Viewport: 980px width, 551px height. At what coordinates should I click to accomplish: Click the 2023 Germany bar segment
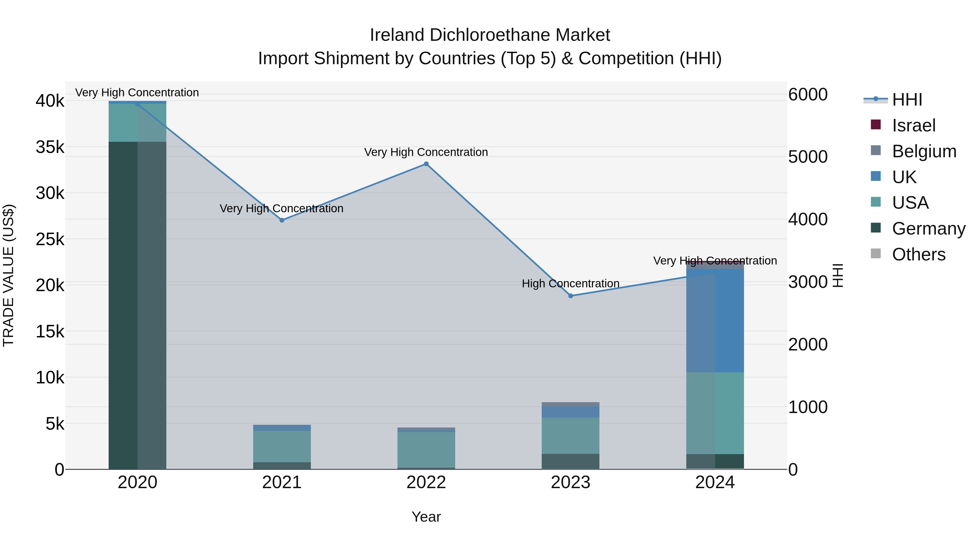[x=571, y=462]
